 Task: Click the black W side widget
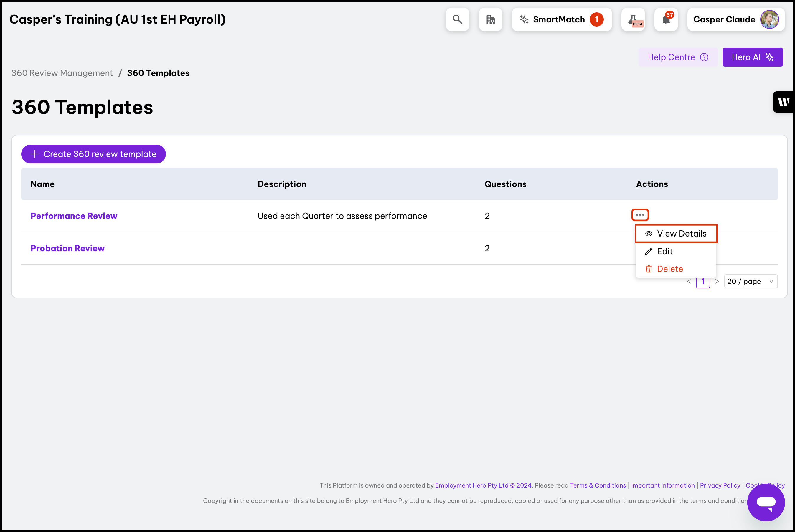point(784,102)
